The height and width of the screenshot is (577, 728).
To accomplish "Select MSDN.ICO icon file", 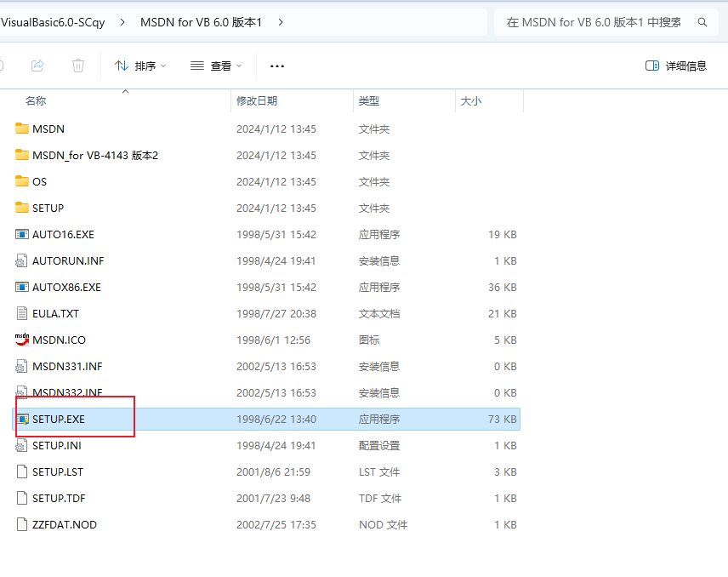I will tap(22, 340).
